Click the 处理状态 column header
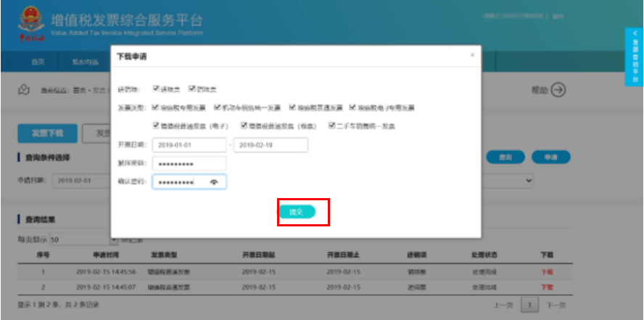Image resolution: width=644 pixels, height=320 pixels. click(484, 255)
